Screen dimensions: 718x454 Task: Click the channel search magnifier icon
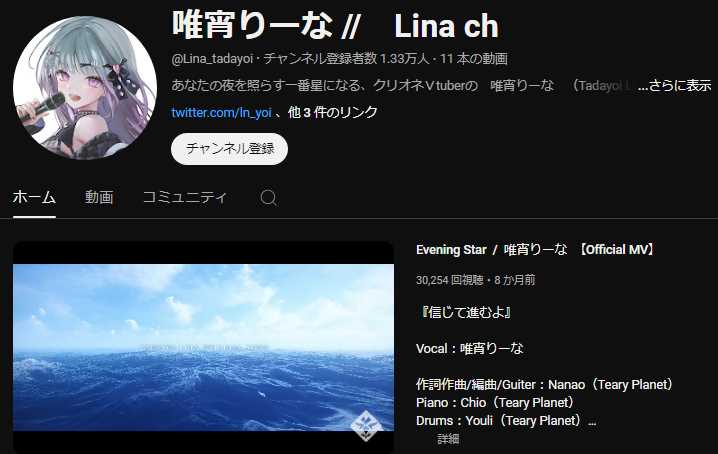click(268, 198)
